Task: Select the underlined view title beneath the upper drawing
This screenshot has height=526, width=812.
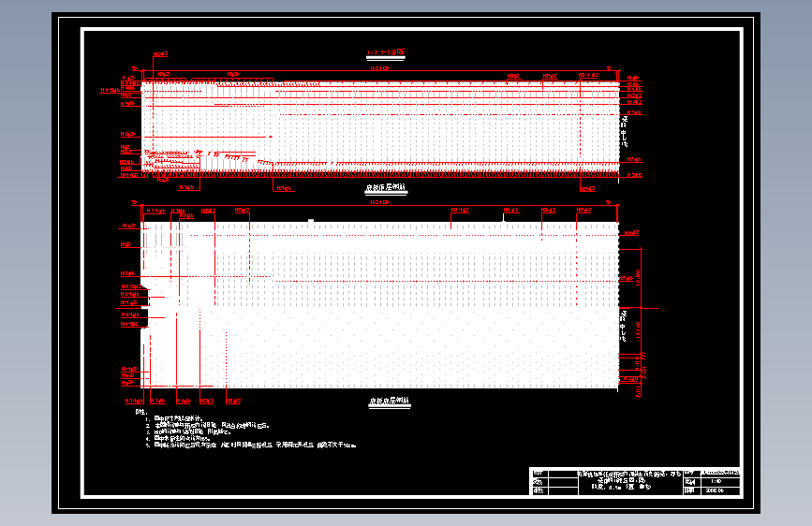Action: tap(386, 188)
